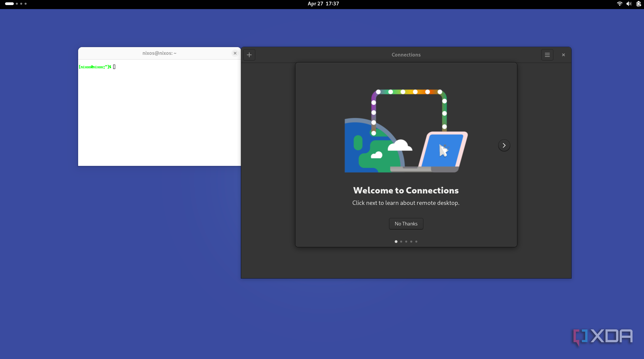Focus the terminal prompt area
Screen dimensions: 644x359
point(159,113)
